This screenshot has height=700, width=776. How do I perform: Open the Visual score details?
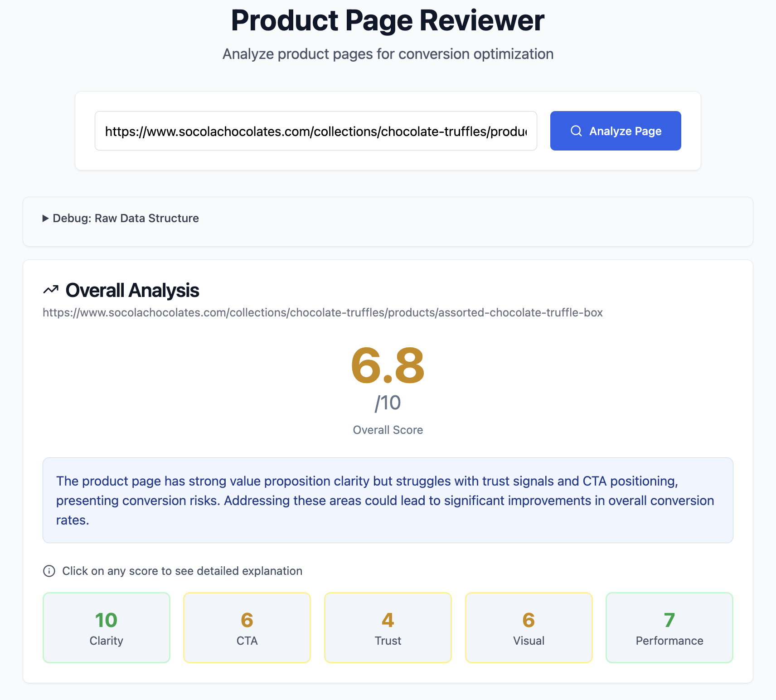tap(529, 628)
